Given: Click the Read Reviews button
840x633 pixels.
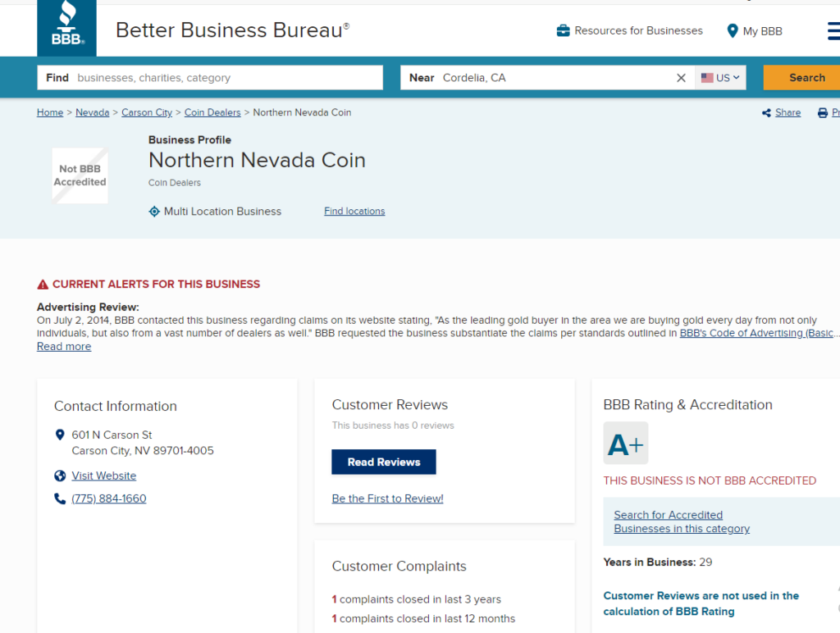Looking at the screenshot, I should [x=384, y=462].
